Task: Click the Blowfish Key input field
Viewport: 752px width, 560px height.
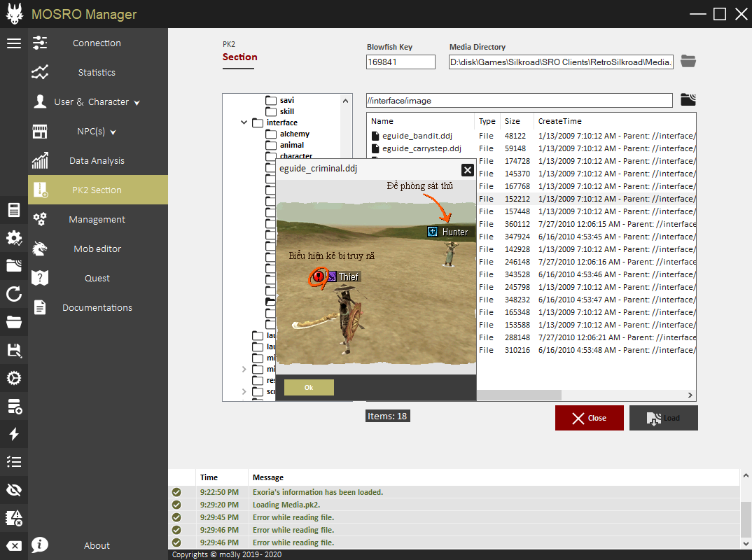Action: coord(401,62)
